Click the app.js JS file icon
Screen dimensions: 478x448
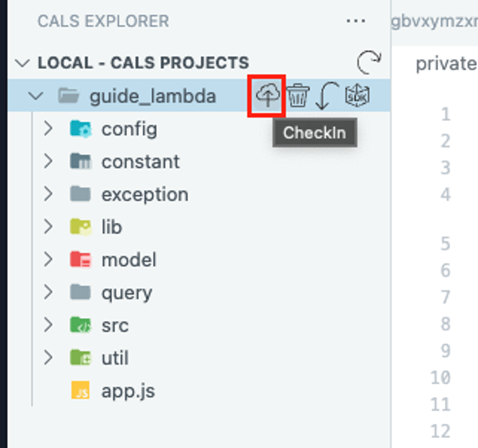(80, 390)
